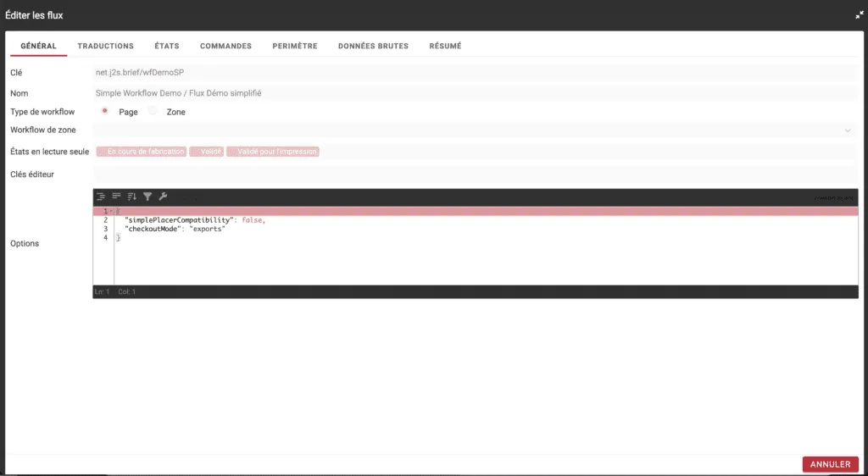Collapse the JSON object on line 1
This screenshot has width=868, height=476.
[x=111, y=211]
